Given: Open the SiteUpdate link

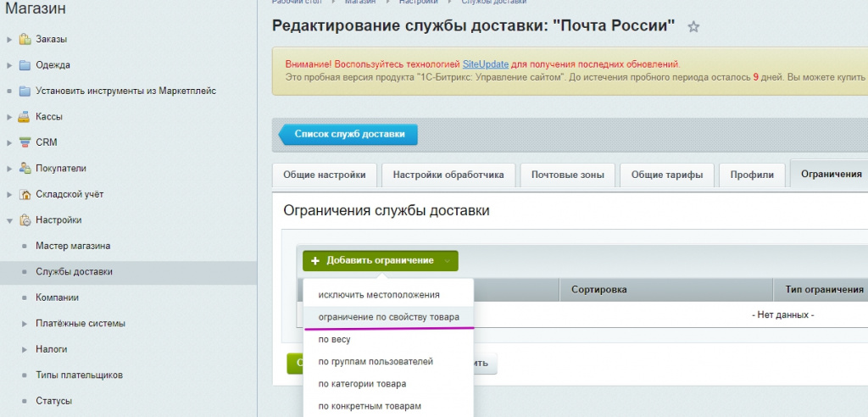Looking at the screenshot, I should click(486, 64).
